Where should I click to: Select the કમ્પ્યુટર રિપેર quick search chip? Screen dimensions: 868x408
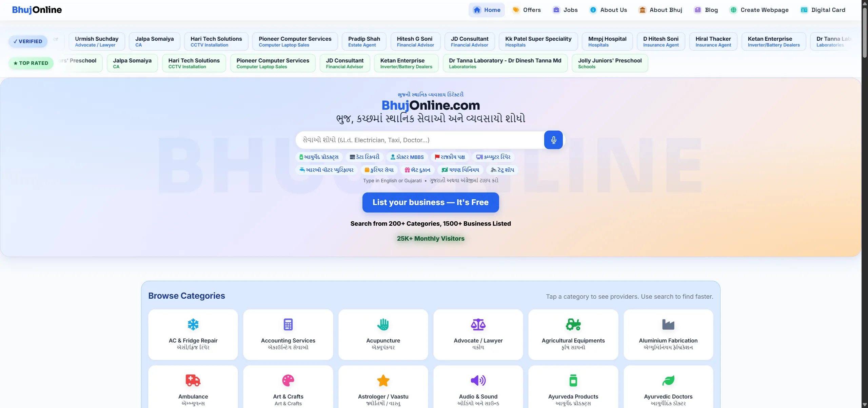point(493,157)
